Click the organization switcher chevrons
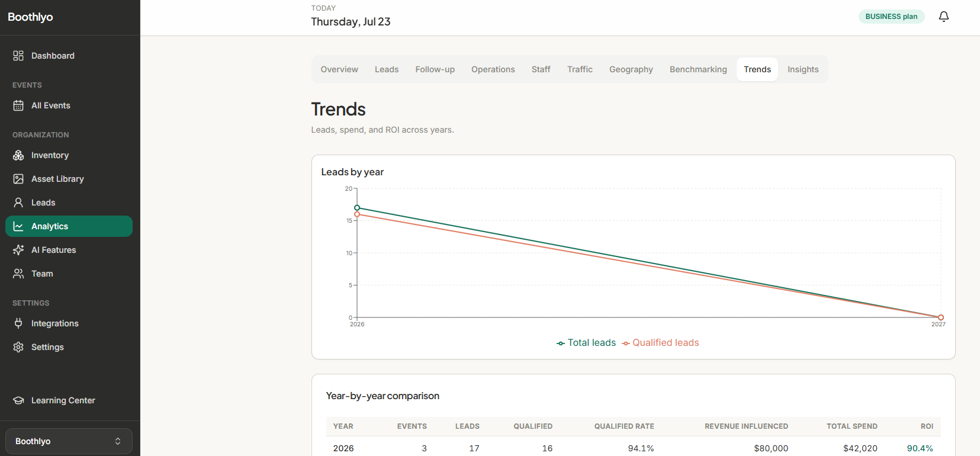 click(118, 441)
